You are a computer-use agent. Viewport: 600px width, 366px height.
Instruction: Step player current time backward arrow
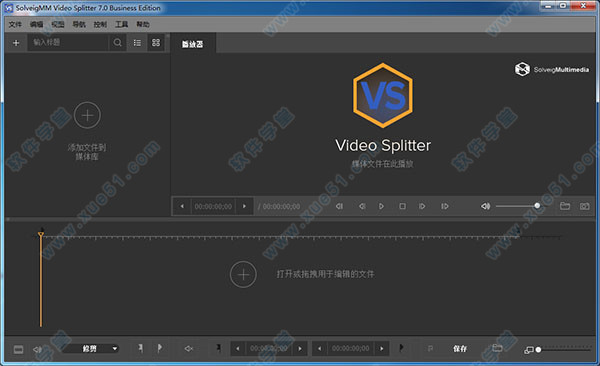click(182, 206)
